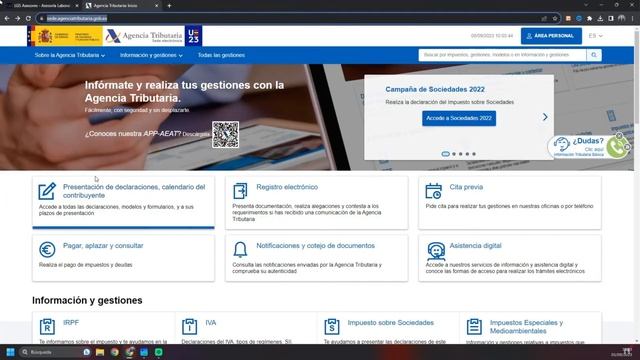Open Pagar, aplazar y consultar link

(x=103, y=246)
